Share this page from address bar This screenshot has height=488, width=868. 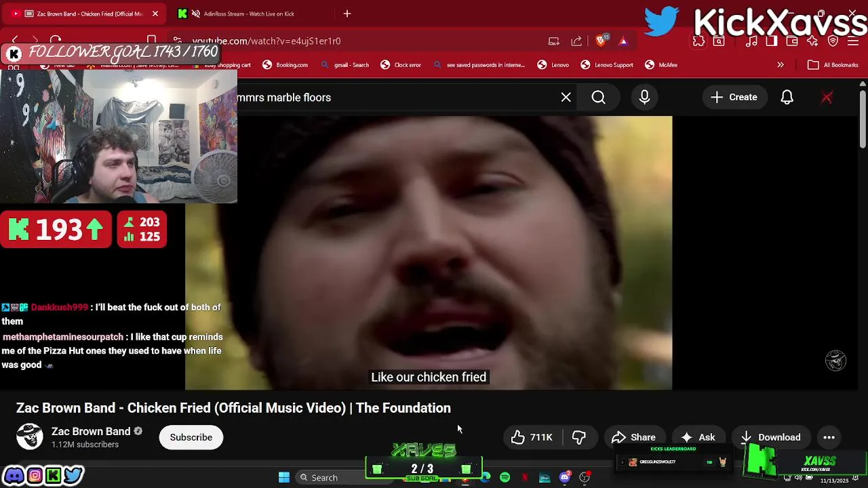pos(576,41)
